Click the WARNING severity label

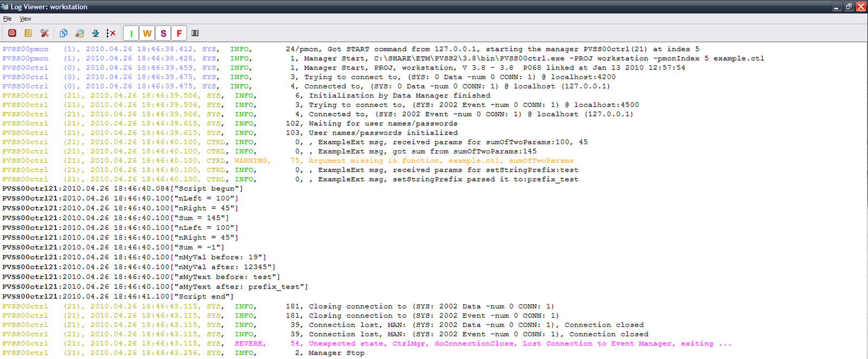(x=251, y=161)
